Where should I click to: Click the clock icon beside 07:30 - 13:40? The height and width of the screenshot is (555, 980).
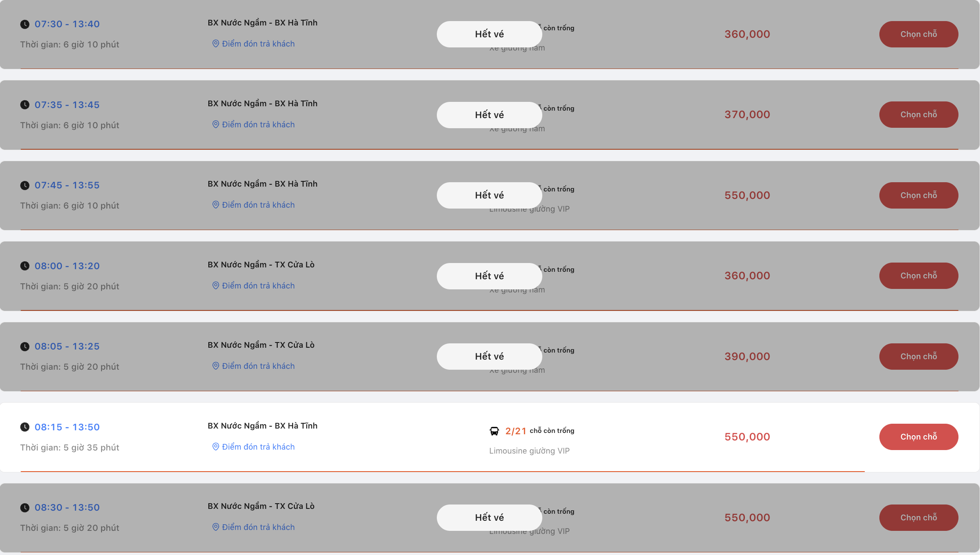point(25,24)
